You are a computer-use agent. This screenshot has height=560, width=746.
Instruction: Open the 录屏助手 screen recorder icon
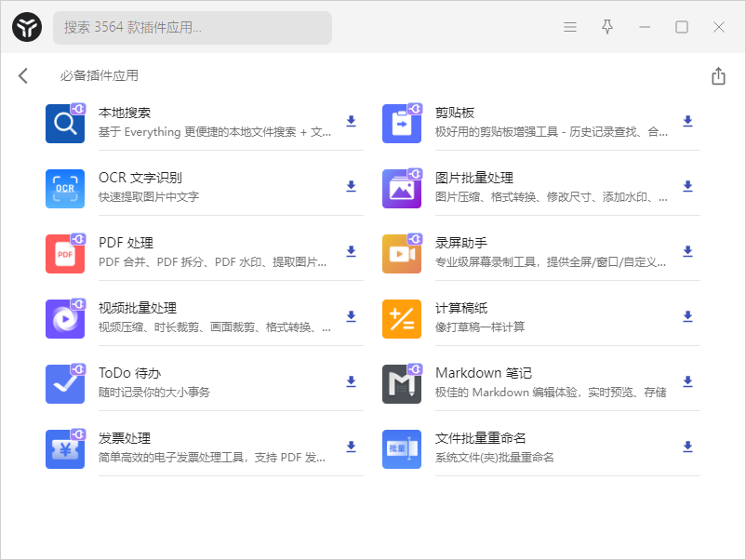pyautogui.click(x=401, y=252)
